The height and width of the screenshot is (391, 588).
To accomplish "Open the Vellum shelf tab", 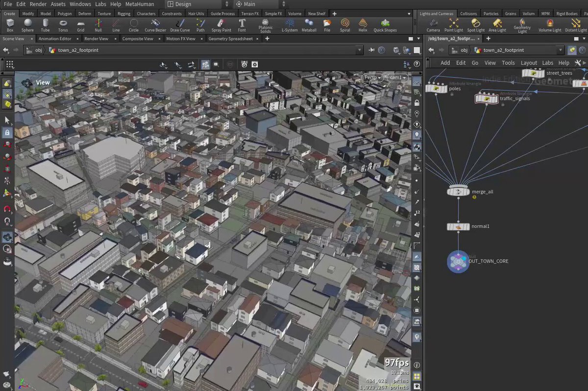I will pyautogui.click(x=529, y=14).
